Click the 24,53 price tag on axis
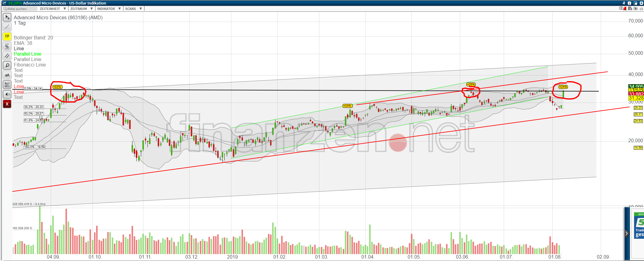The width and height of the screenshot is (644, 261). tap(638, 121)
